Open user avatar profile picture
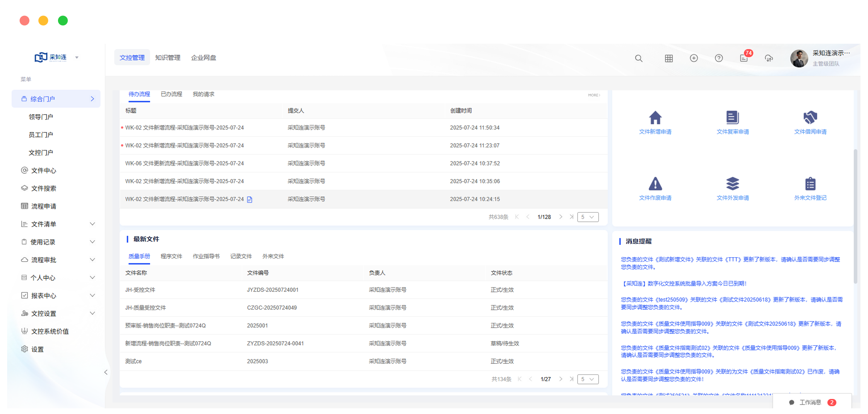This screenshot has height=414, width=868. click(799, 58)
